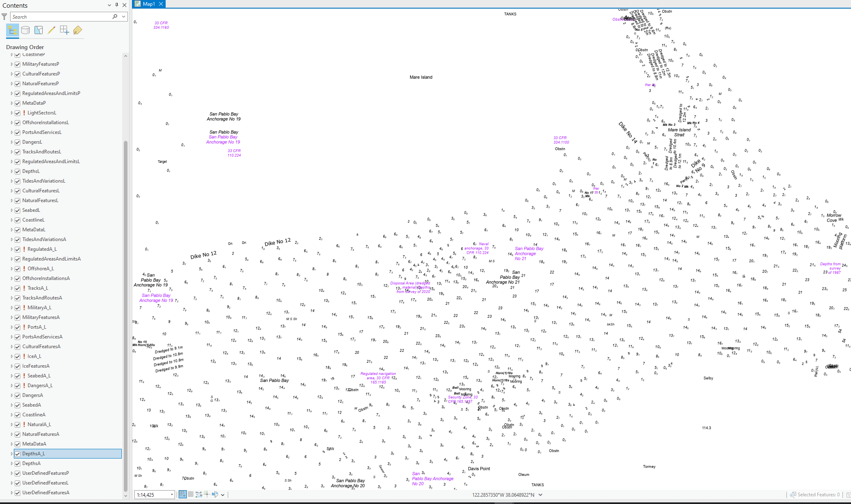
Task: Open the 1:14,425 scale dropdown
Action: pyautogui.click(x=172, y=495)
